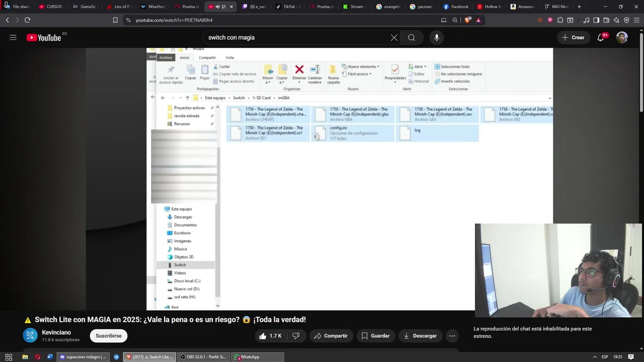Open the browser main menu
Viewport: 644px width, 362px height.
(636, 20)
